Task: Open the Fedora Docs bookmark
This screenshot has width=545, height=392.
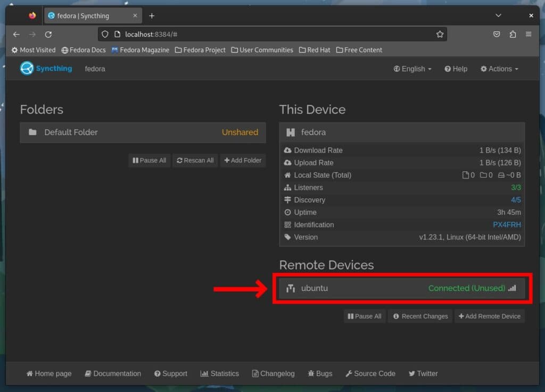Action: pos(84,50)
